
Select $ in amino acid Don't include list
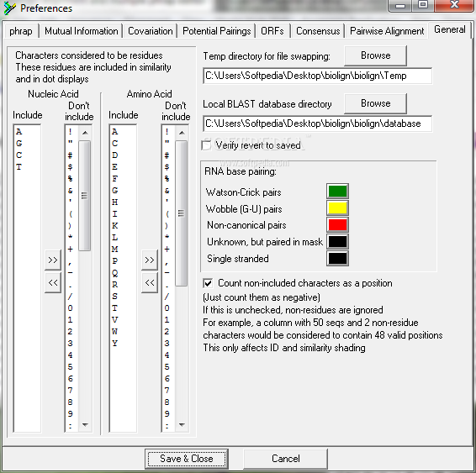coord(167,167)
